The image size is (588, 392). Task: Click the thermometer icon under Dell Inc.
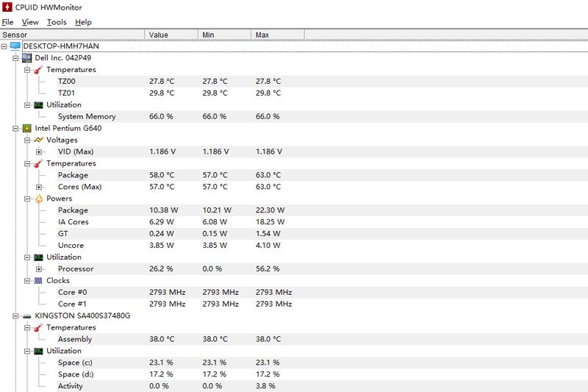(x=39, y=69)
